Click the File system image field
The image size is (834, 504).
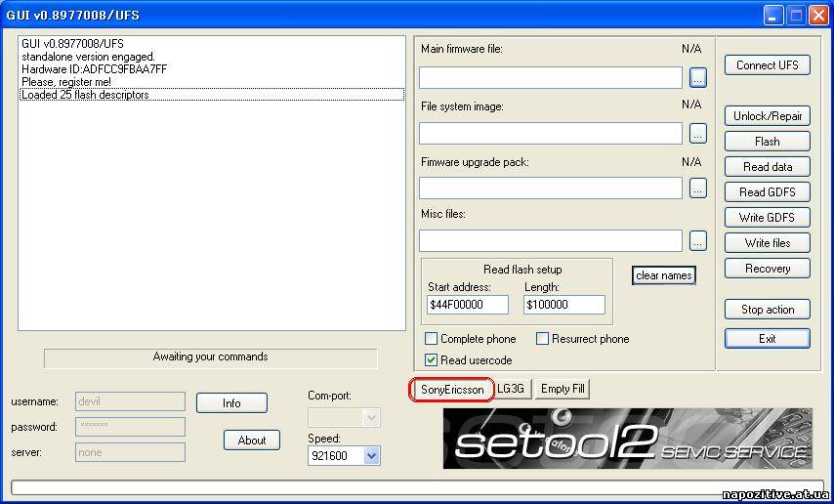coord(551,133)
